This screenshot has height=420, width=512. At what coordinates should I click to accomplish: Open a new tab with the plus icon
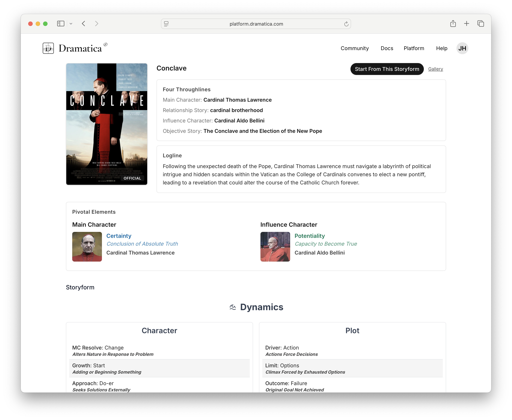click(467, 24)
